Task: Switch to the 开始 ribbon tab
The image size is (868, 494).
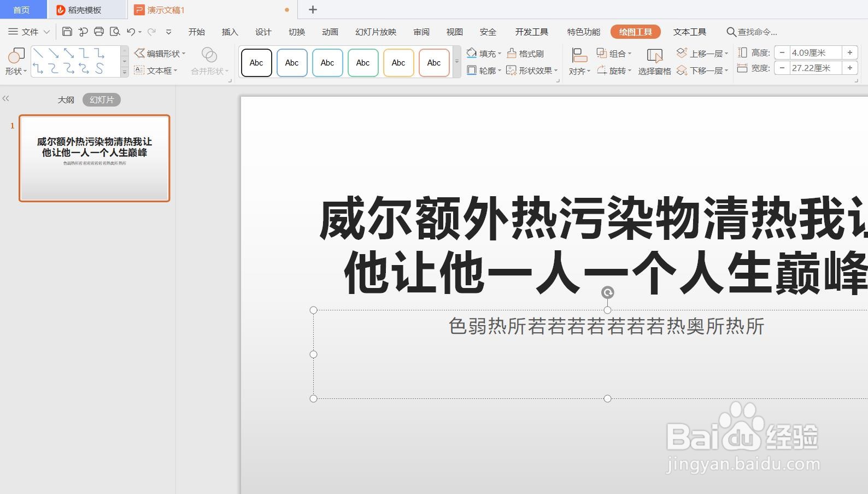Action: tap(197, 32)
